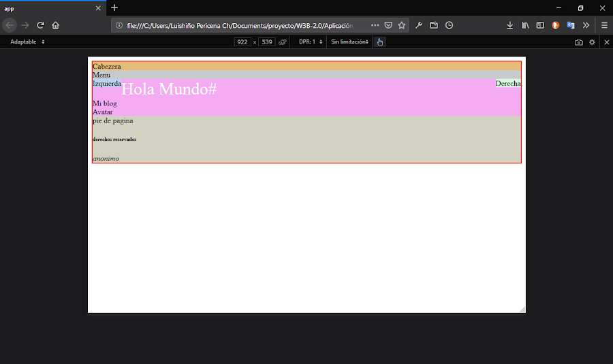Viewport: 613px width, 364px height.
Task: Open responsive design mode settings gear
Action: pyautogui.click(x=593, y=42)
